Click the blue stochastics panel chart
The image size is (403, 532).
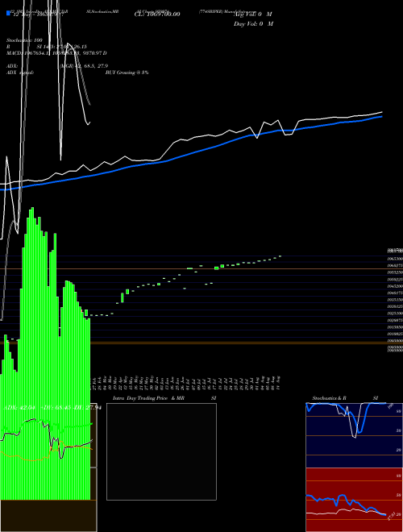354,435
